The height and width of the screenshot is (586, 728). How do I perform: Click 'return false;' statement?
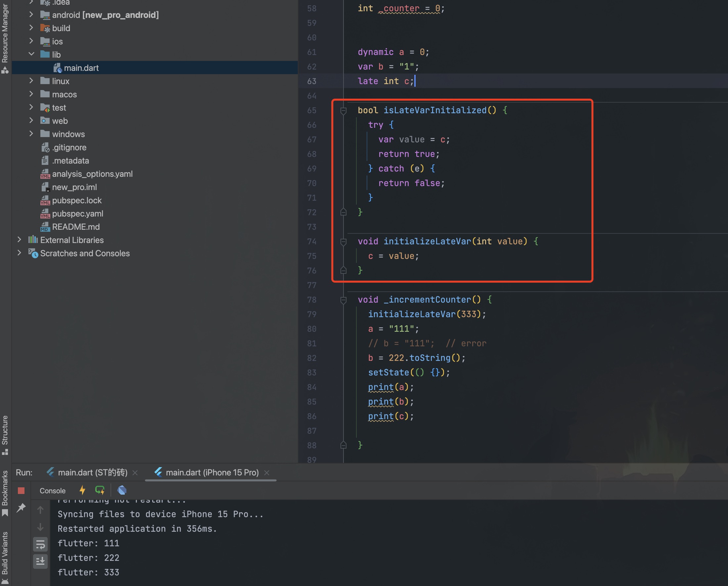[x=411, y=183]
